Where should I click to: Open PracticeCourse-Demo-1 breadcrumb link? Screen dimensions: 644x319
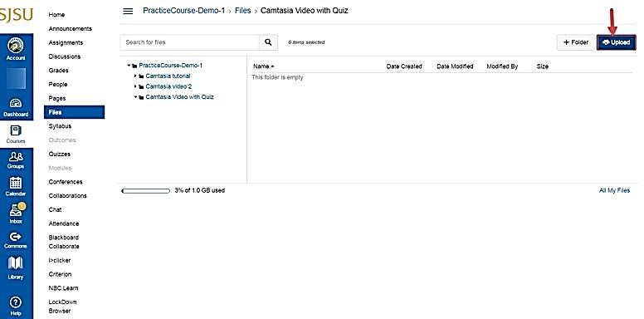coord(184,11)
